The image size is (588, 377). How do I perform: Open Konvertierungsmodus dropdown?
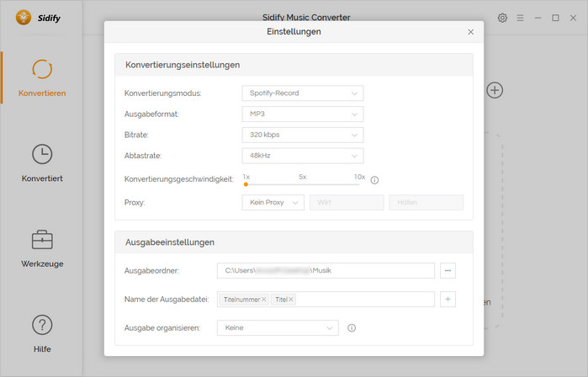pyautogui.click(x=303, y=93)
